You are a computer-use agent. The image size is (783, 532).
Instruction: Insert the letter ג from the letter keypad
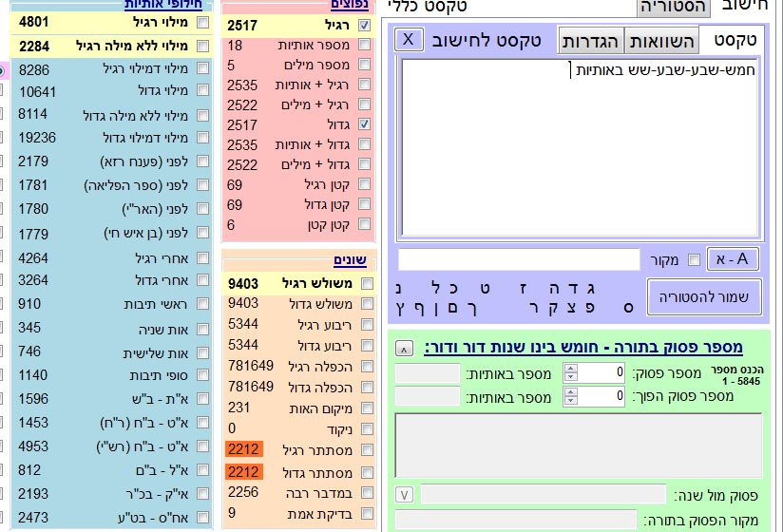tap(591, 289)
